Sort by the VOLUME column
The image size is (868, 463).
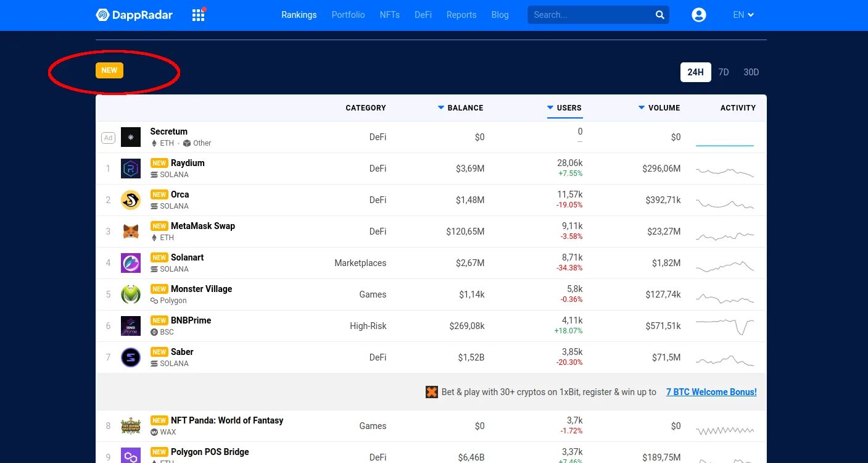click(x=659, y=107)
